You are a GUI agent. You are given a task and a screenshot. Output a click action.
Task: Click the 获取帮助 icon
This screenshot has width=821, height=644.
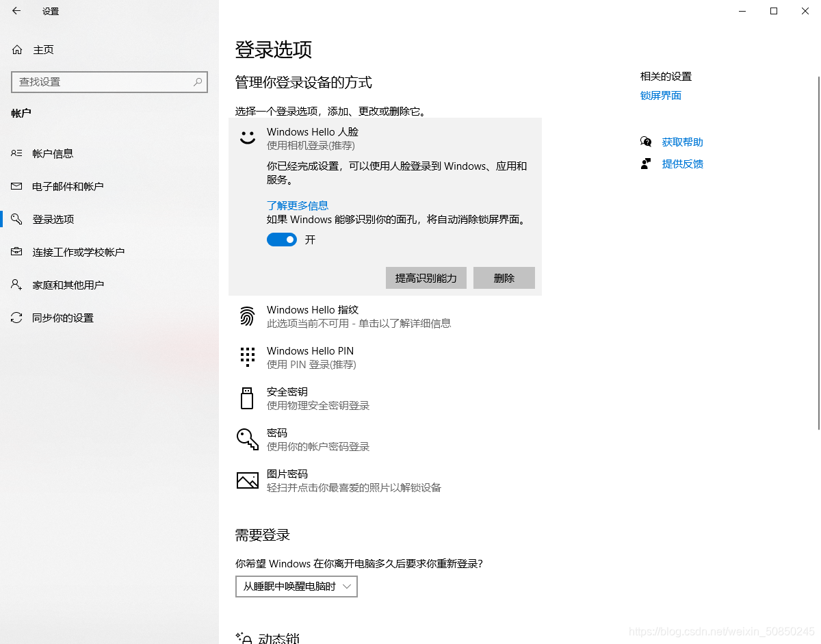[646, 142]
